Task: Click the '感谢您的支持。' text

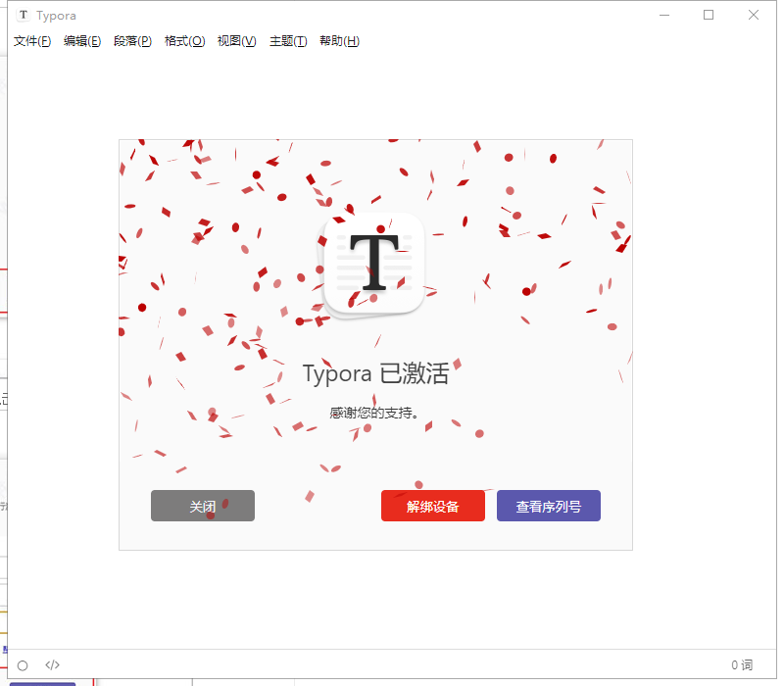Action: [x=374, y=413]
